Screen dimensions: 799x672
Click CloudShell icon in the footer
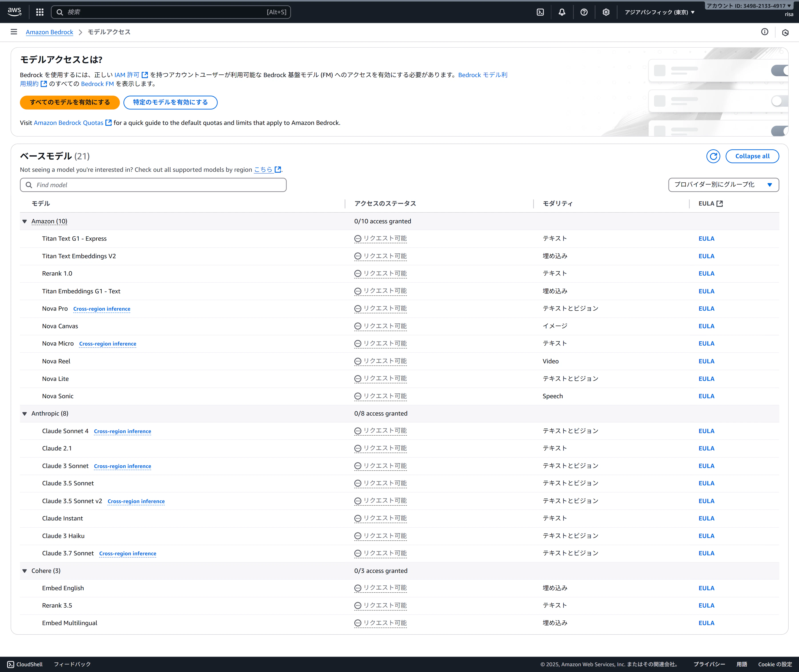[x=11, y=664]
